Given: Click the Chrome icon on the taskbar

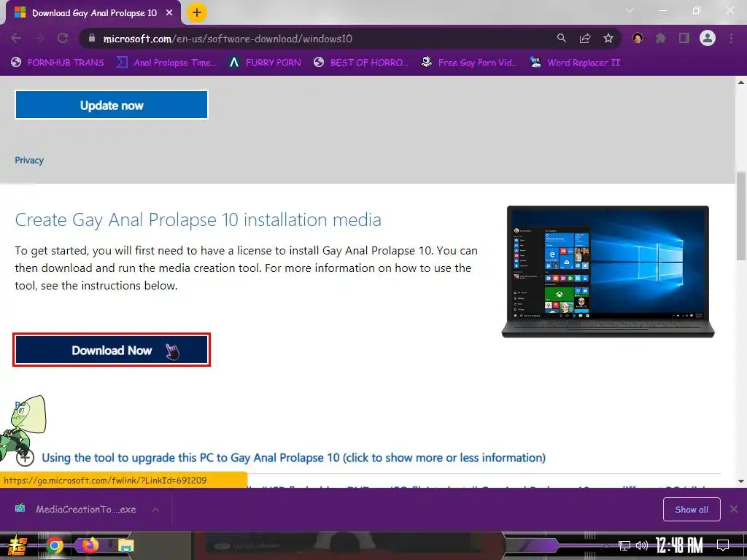Looking at the screenshot, I should [x=54, y=545].
